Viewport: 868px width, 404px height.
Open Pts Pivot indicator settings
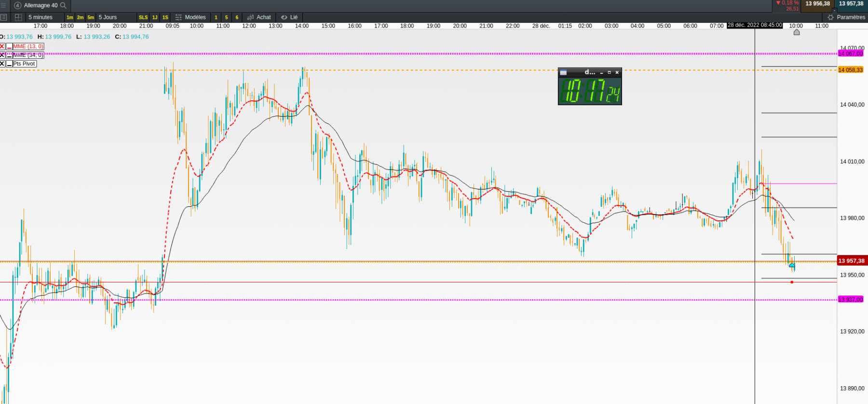[24, 64]
